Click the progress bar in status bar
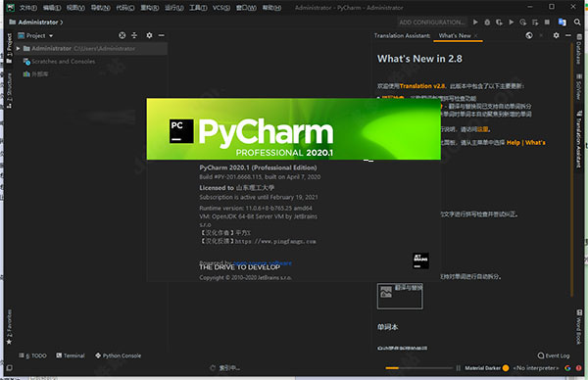This screenshot has height=380, width=588. 419,368
